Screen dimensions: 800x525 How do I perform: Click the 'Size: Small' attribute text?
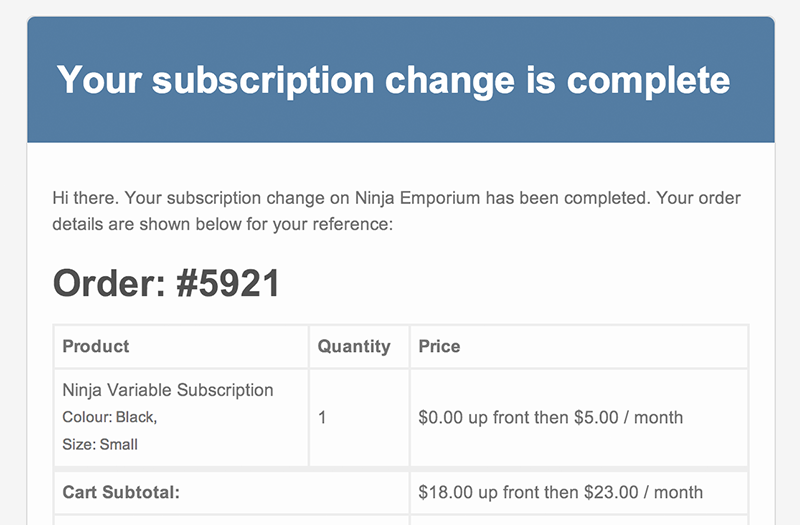[x=100, y=444]
